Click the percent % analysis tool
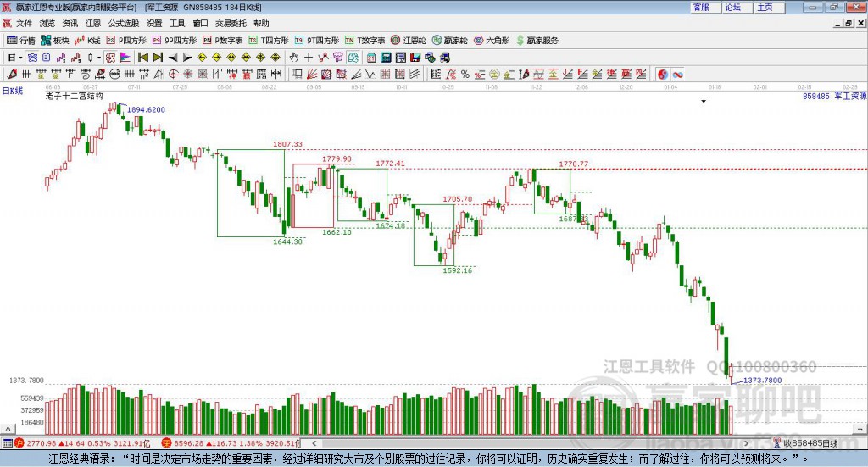Screen dimensions: 868x467 tap(465, 74)
